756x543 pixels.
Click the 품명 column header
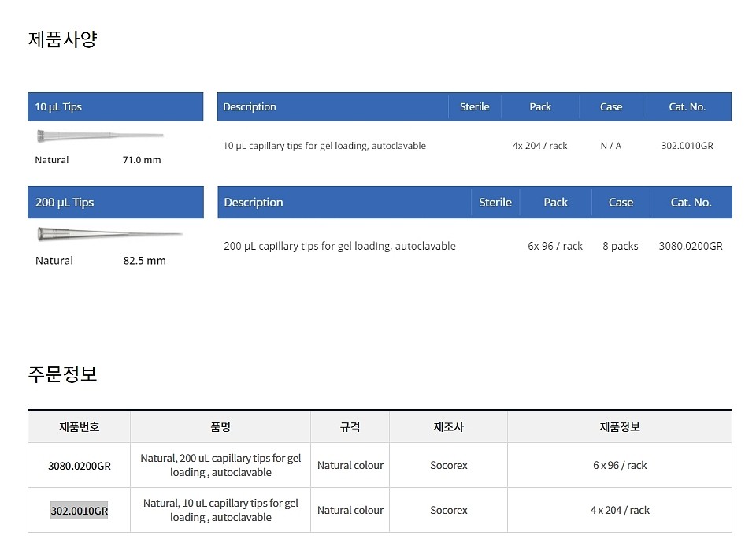click(220, 426)
